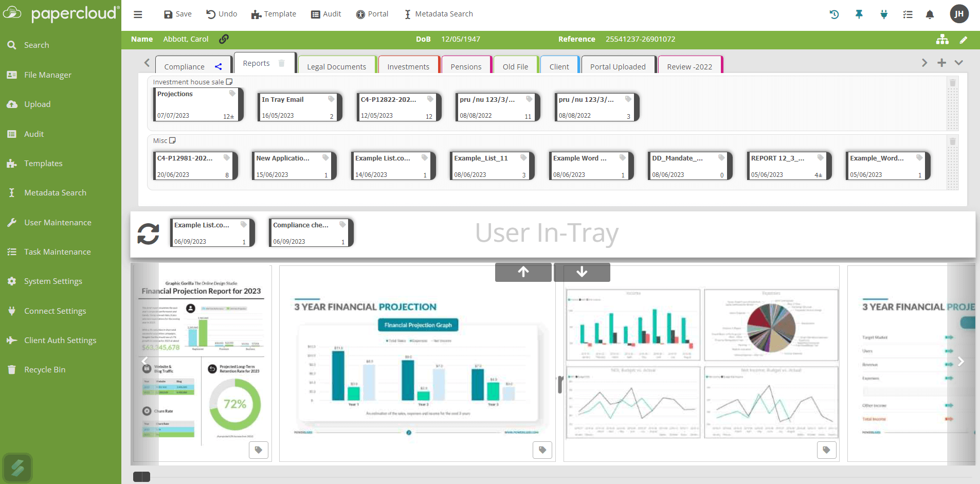
Task: Click the refresh icon in the User In-Tray
Action: point(148,234)
